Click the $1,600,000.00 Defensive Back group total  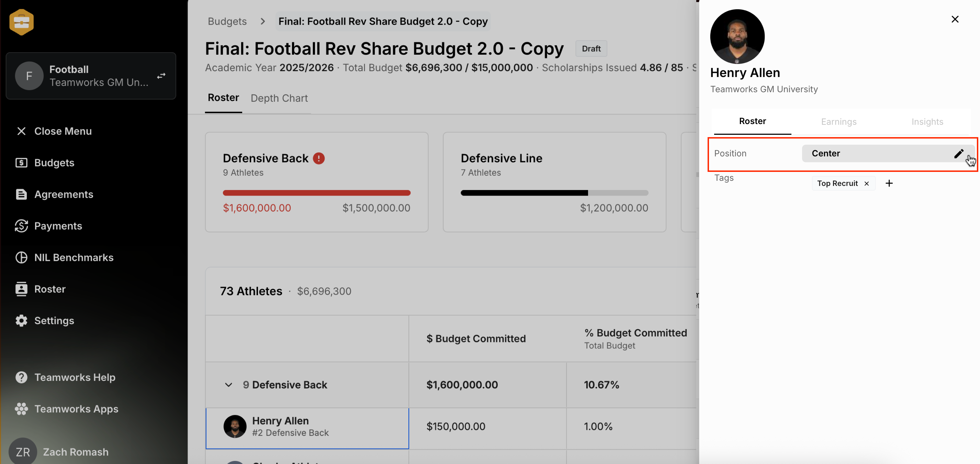(x=462, y=385)
